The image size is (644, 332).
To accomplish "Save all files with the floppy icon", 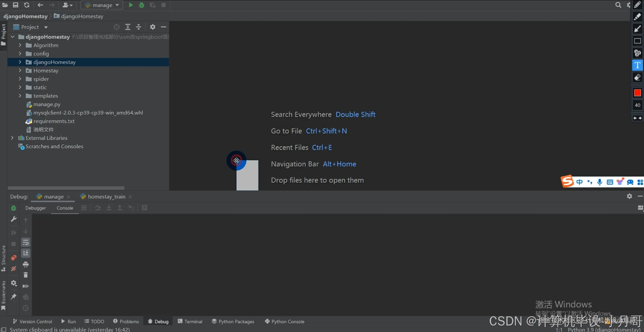I will click(16, 5).
